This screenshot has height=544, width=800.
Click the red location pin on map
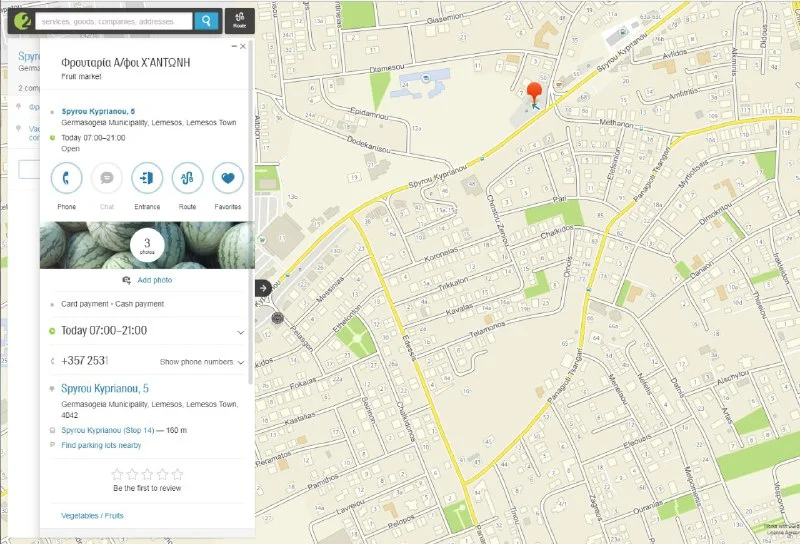(534, 94)
